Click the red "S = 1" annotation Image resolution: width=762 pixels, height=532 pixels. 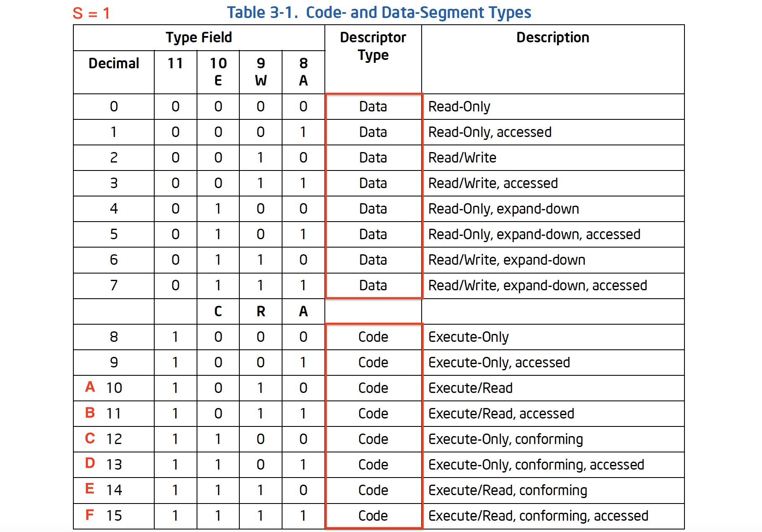pyautogui.click(x=91, y=13)
